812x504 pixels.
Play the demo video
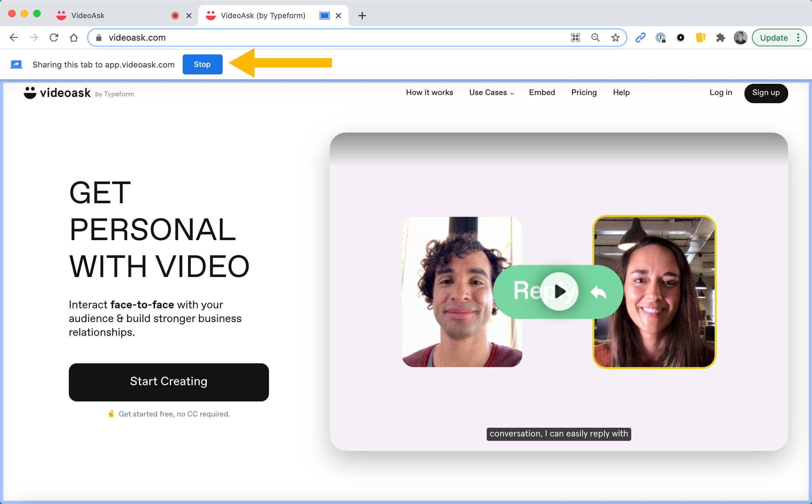[559, 292]
